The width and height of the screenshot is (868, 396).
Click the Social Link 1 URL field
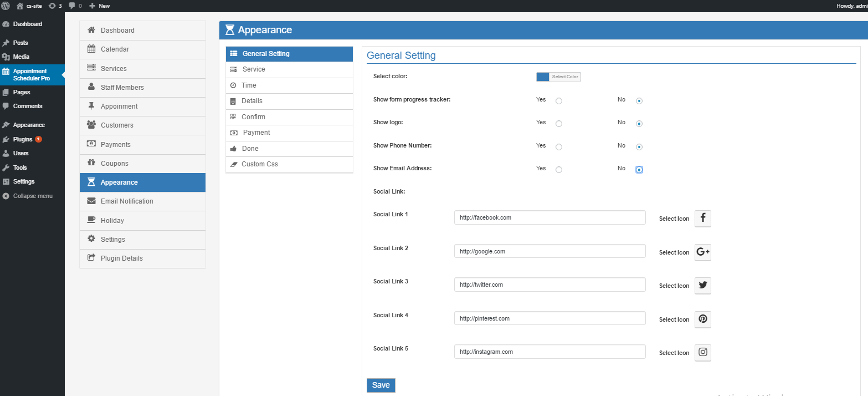pyautogui.click(x=549, y=217)
